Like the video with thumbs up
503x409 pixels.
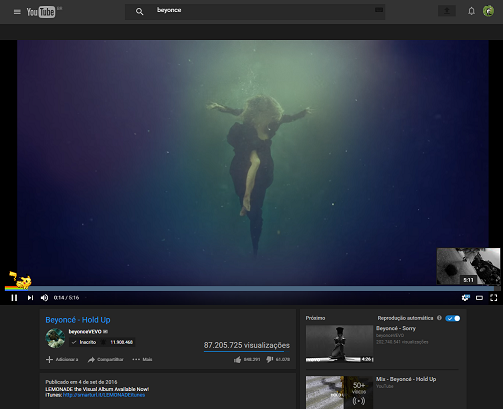[237, 360]
